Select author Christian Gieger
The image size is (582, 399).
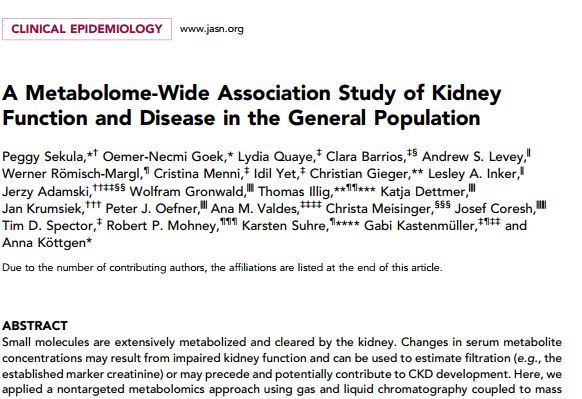tap(359, 174)
